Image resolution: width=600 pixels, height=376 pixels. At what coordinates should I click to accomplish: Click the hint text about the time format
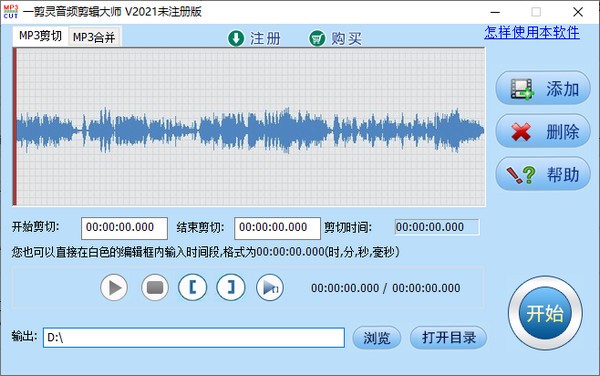click(x=205, y=252)
